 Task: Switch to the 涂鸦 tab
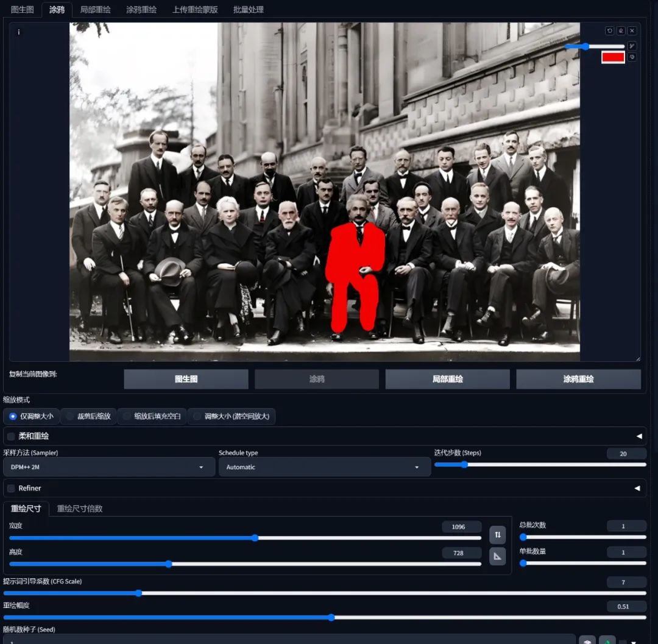point(57,10)
